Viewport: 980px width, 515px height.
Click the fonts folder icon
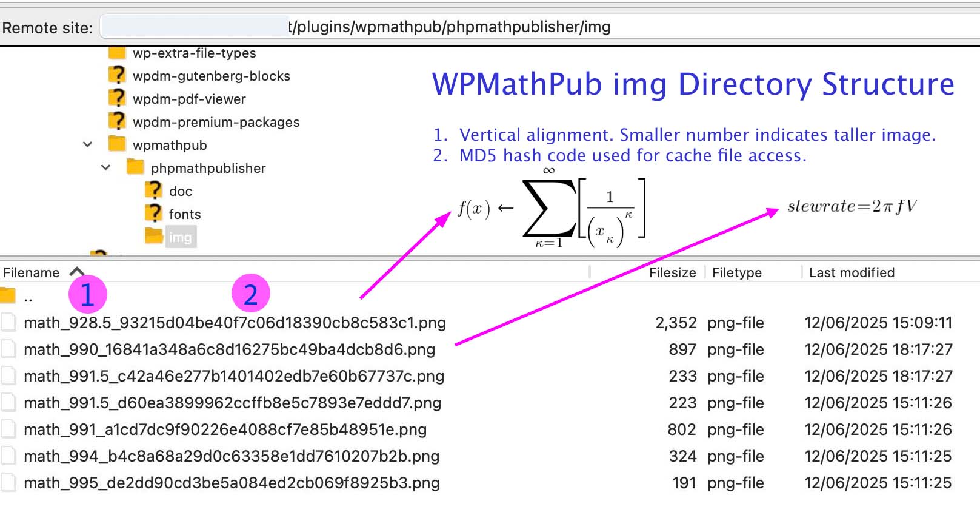(153, 214)
